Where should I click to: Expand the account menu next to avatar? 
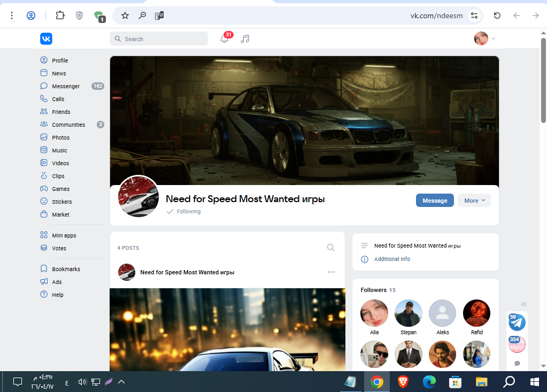494,39
